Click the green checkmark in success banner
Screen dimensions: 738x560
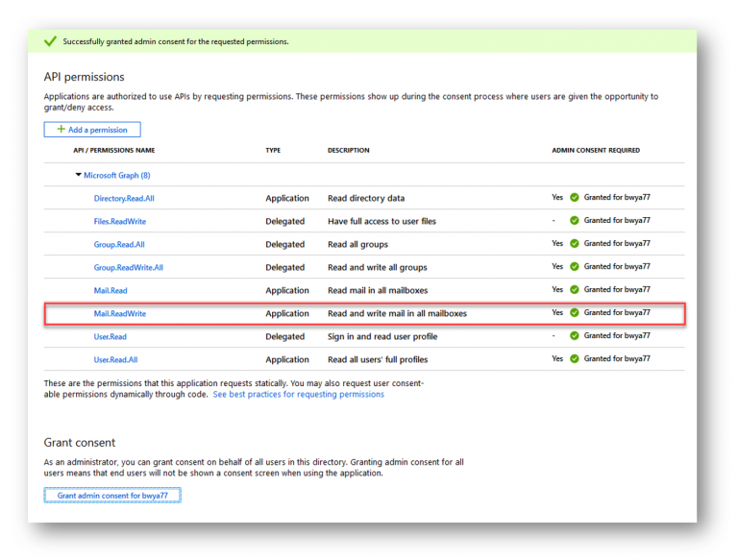click(50, 41)
